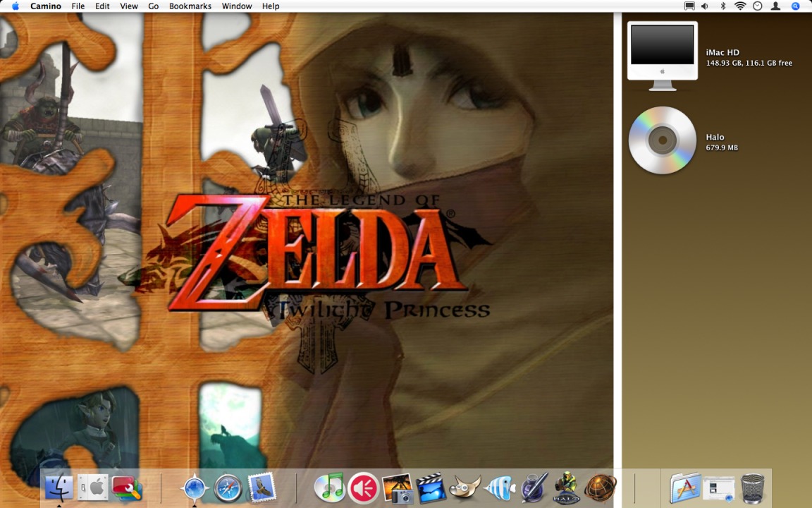The image size is (812, 508).
Task: Launch iTunes from the dock
Action: [329, 488]
